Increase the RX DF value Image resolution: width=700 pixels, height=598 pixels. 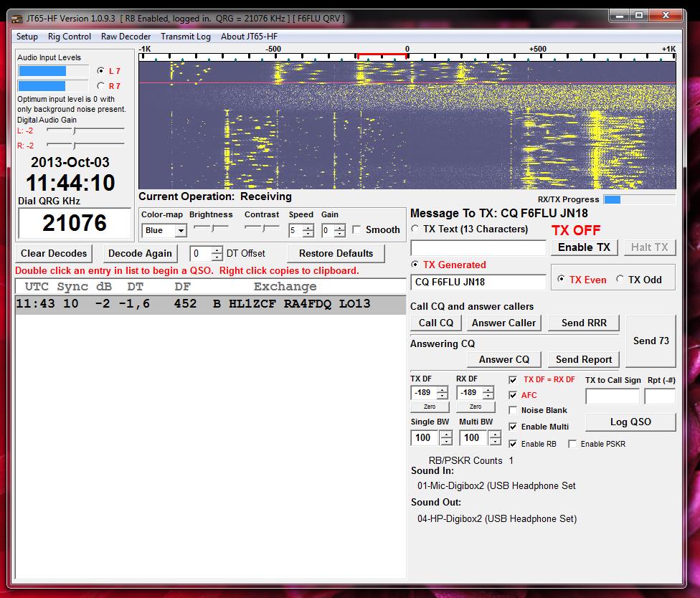(x=488, y=389)
